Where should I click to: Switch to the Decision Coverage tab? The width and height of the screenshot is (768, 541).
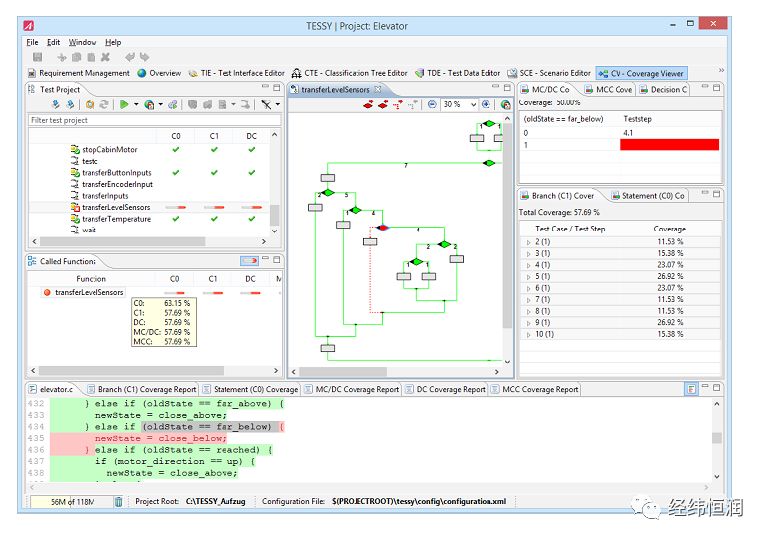coord(664,90)
